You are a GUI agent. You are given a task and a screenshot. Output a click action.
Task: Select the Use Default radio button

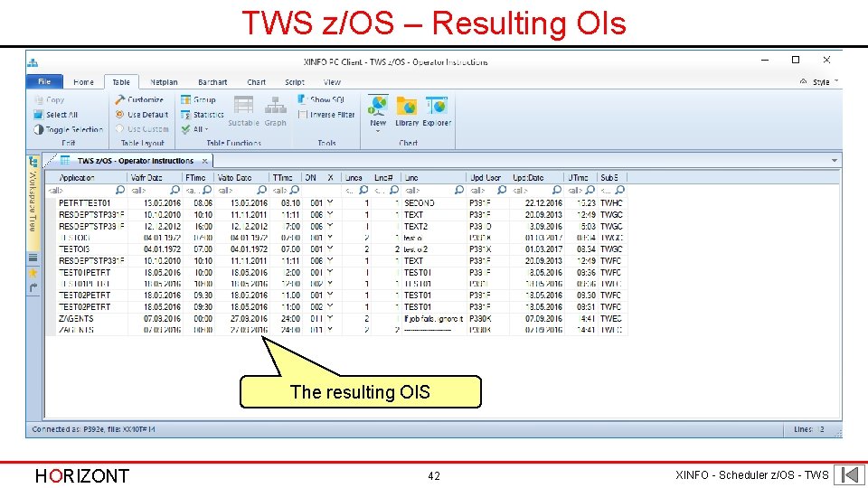(119, 115)
